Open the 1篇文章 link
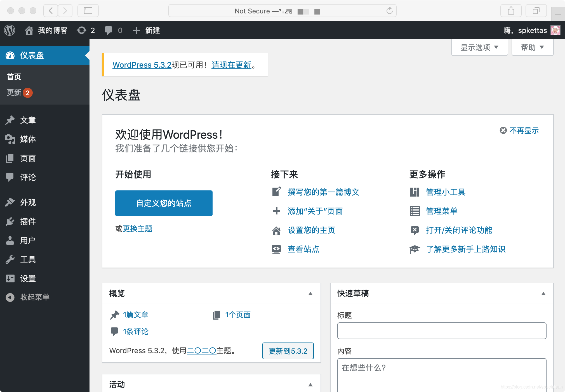 click(x=136, y=315)
